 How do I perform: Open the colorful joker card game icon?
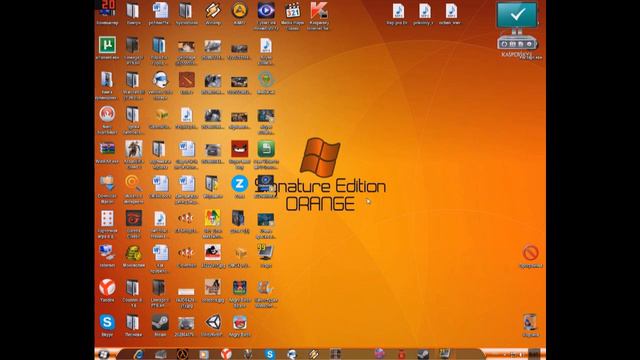pos(213,218)
